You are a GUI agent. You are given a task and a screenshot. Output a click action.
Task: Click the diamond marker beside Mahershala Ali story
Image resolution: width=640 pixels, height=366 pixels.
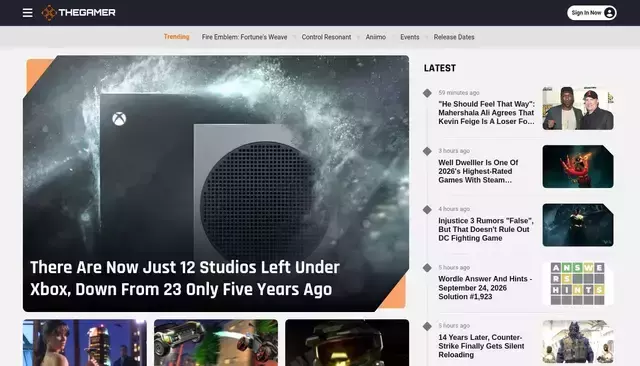tap(427, 93)
